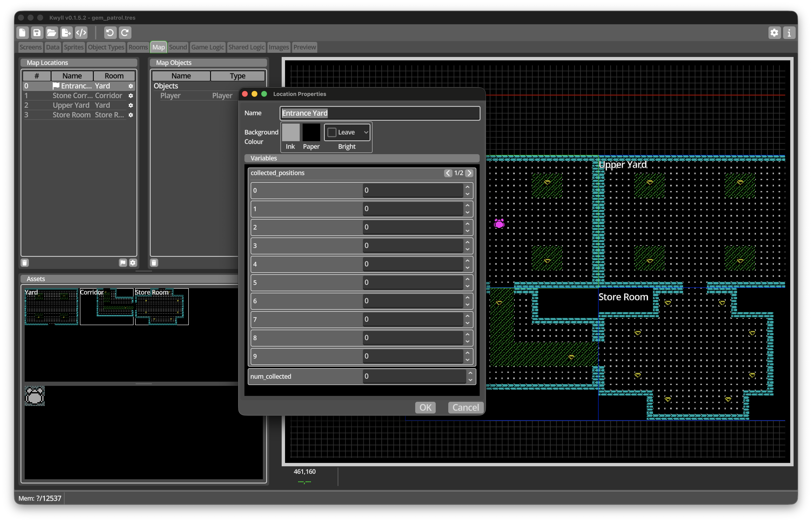Click the num_collected value field
Viewport: 812px width, 522px height.
coord(414,377)
